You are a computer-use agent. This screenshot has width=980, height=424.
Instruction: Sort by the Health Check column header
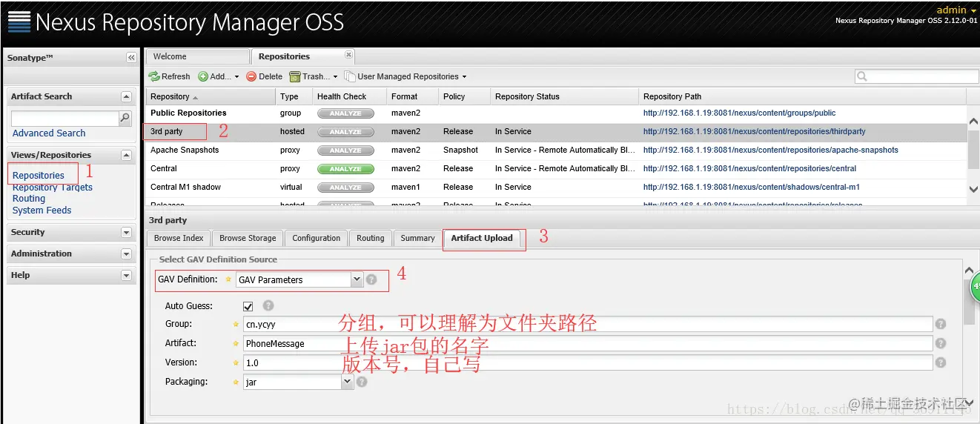[x=350, y=96]
